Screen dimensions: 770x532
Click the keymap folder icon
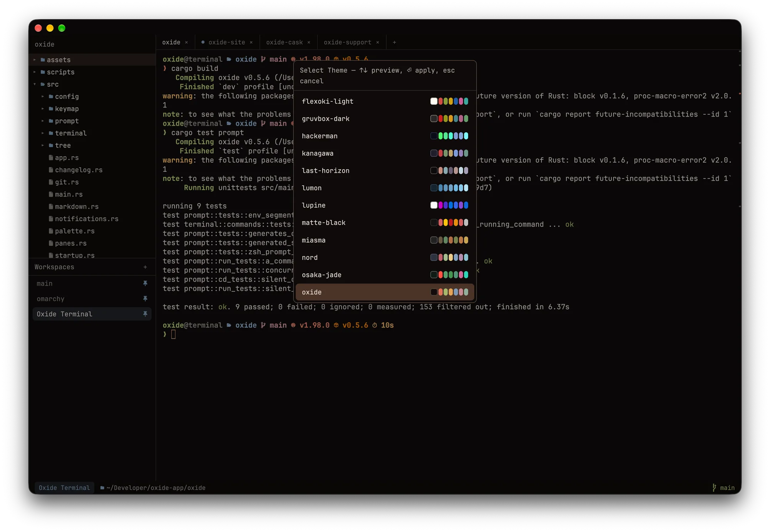(x=51, y=109)
